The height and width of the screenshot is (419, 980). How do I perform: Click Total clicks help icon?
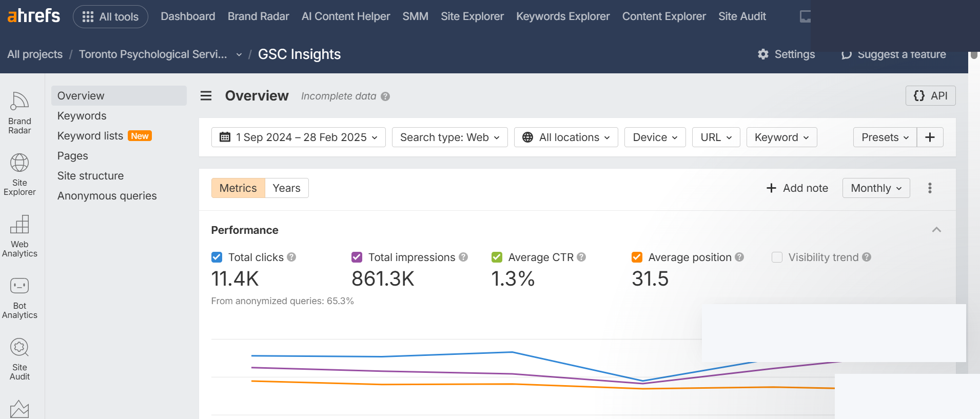tap(291, 257)
